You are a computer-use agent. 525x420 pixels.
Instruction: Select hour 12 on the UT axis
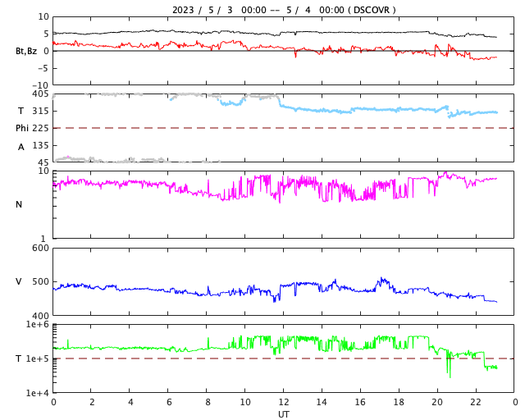point(284,402)
